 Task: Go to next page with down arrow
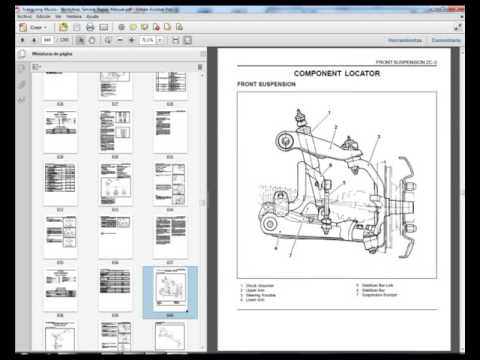34,40
